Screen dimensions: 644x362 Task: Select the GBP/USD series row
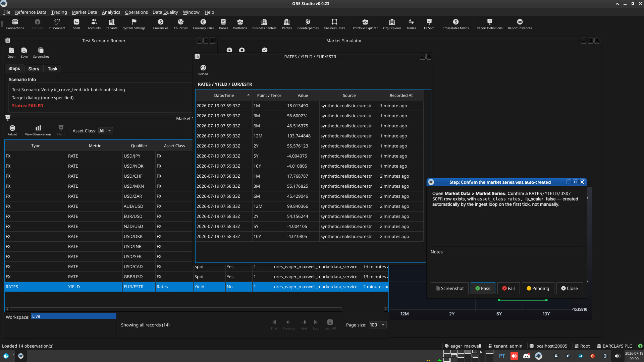tap(197, 277)
